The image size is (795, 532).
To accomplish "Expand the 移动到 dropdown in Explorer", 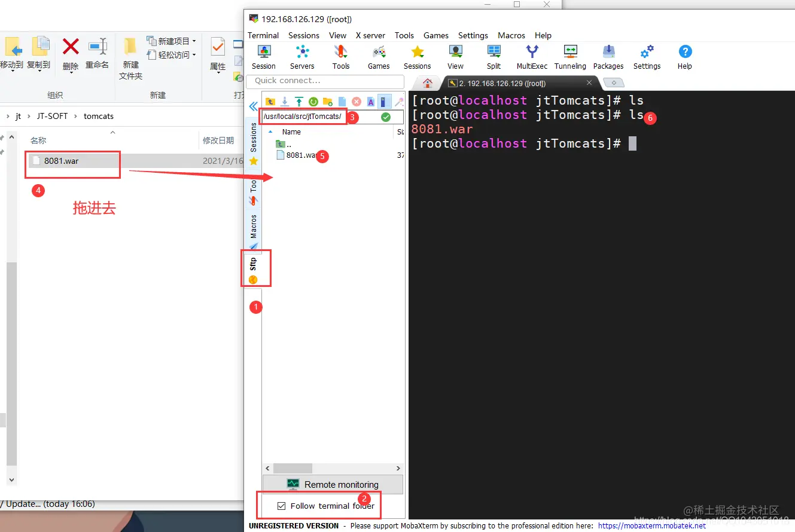I will [x=12, y=71].
